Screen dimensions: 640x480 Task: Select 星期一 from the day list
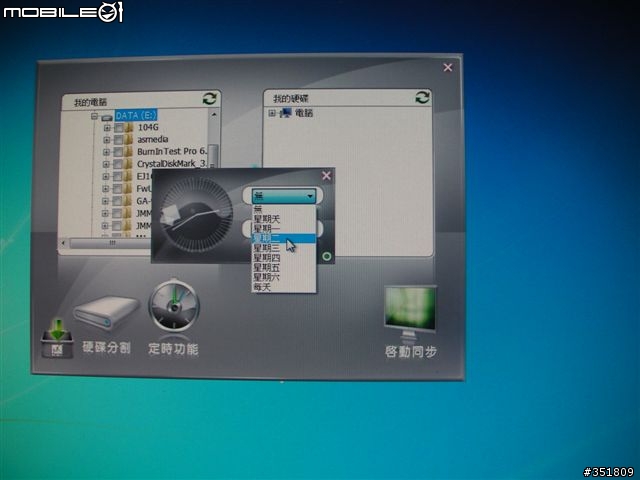click(284, 229)
